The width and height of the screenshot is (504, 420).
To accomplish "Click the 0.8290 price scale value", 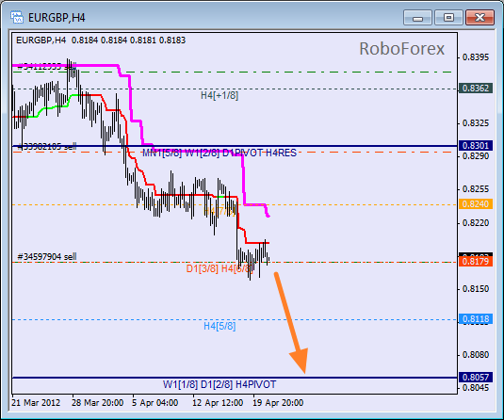I will (x=476, y=156).
